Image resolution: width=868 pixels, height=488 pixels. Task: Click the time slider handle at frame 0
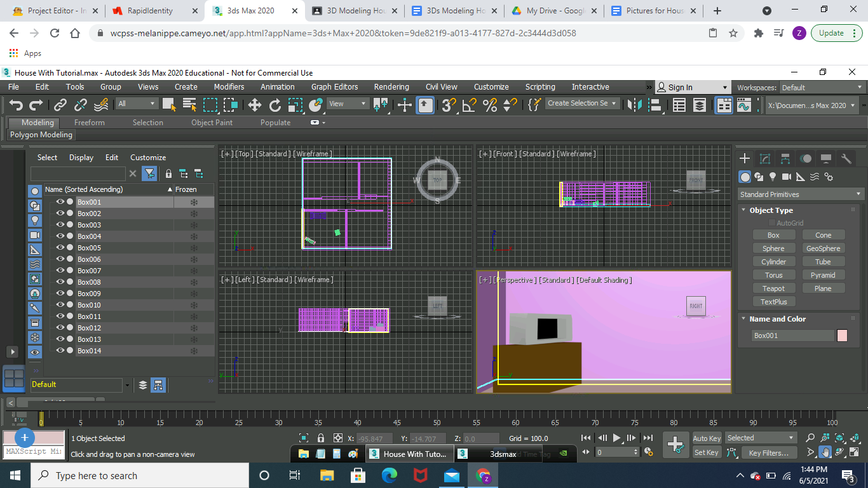41,418
